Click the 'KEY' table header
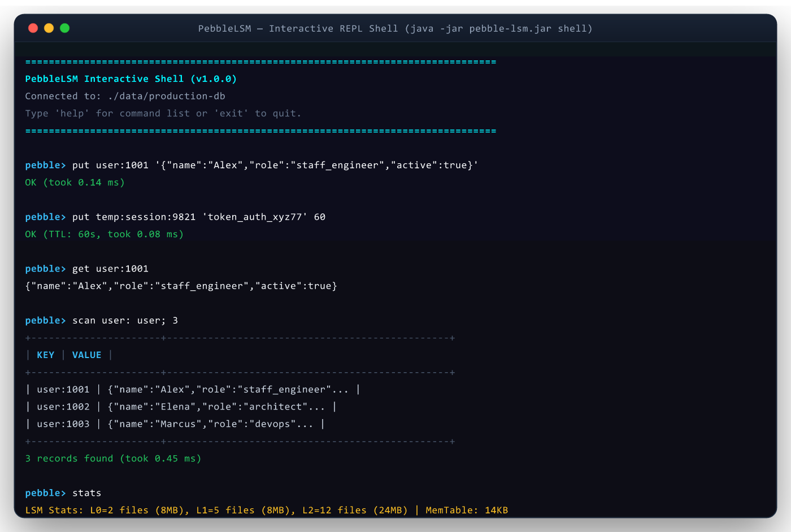791x532 pixels. pos(46,355)
